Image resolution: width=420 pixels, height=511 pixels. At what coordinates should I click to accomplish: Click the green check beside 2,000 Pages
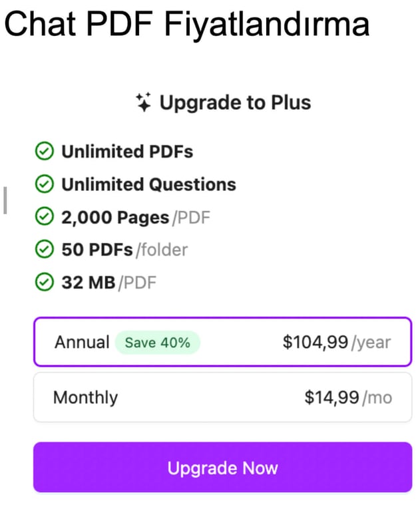click(x=44, y=217)
